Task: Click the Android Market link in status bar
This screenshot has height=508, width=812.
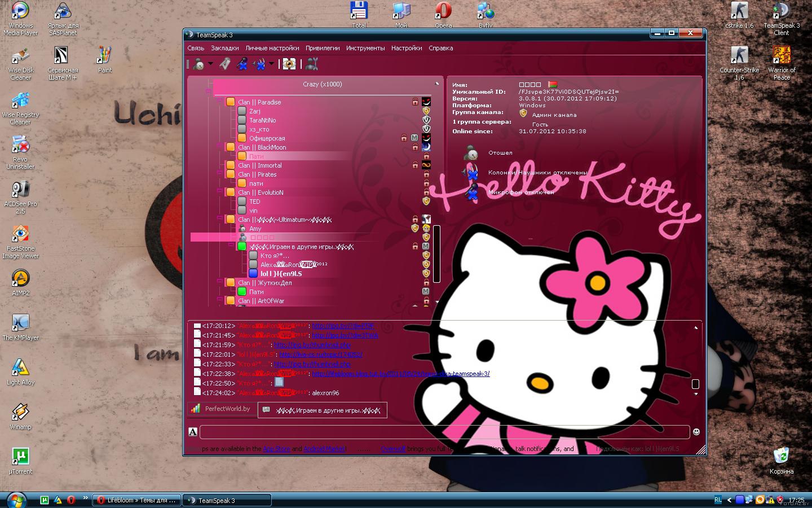Action: [324, 449]
